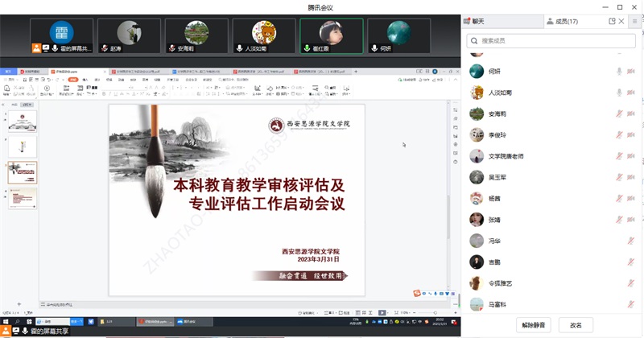Image resolution: width=644 pixels, height=338 pixels.
Task: Select member 张婧 in the list
Action: [552, 220]
